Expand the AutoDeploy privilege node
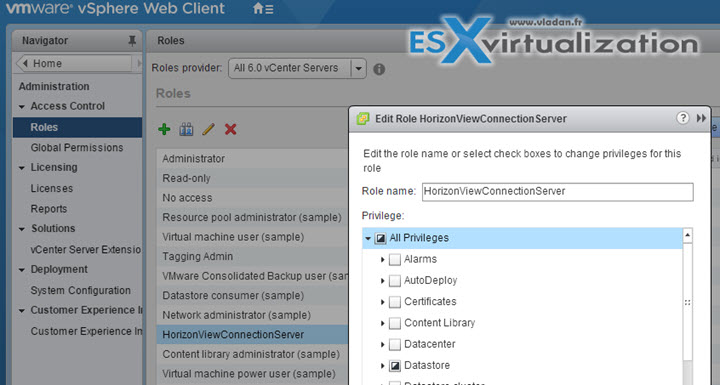The image size is (720, 385). pos(382,281)
